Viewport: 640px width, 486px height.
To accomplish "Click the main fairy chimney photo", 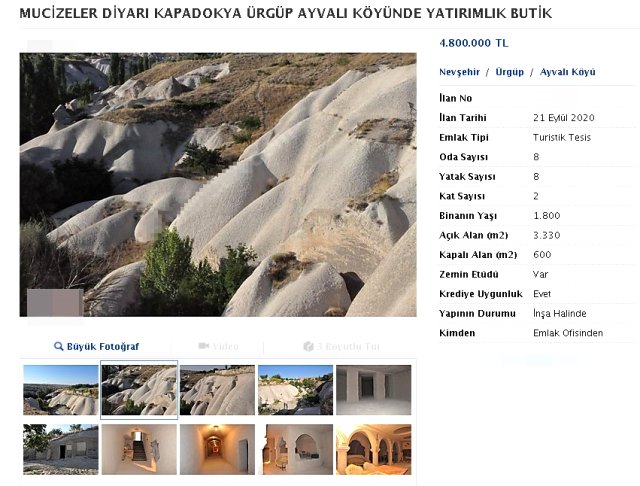I will [x=218, y=185].
